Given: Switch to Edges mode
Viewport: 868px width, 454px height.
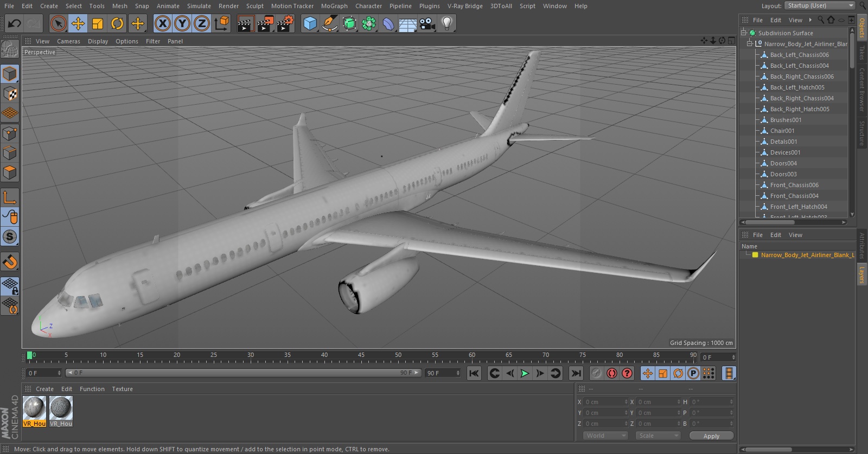Looking at the screenshot, I should pos(10,153).
